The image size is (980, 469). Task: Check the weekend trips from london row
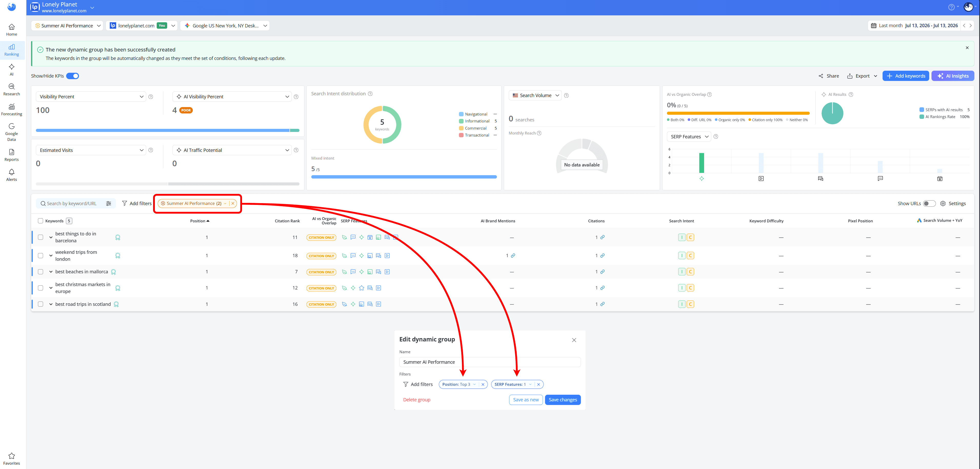pos(40,256)
